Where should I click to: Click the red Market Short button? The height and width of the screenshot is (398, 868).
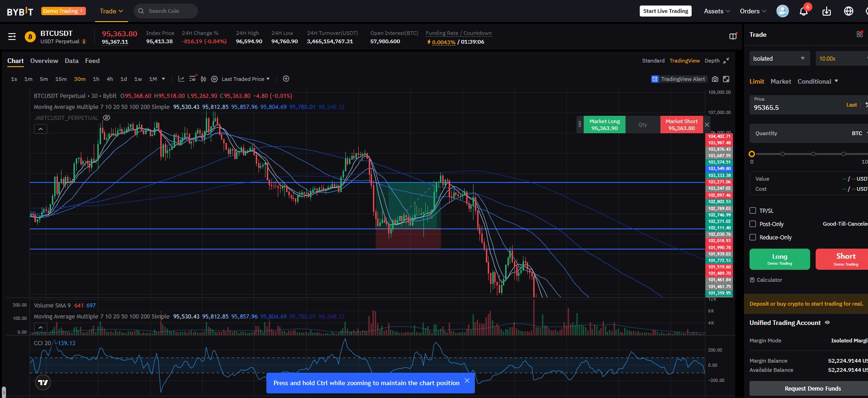pyautogui.click(x=682, y=125)
